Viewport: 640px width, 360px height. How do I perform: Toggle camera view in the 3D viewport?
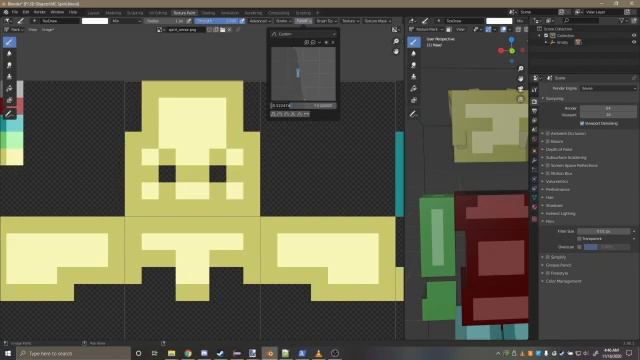[x=520, y=89]
